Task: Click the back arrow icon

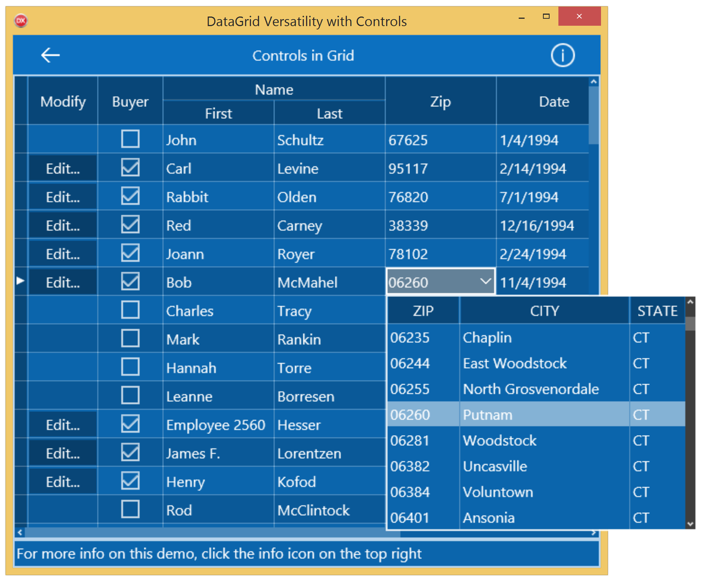Action: click(x=51, y=56)
